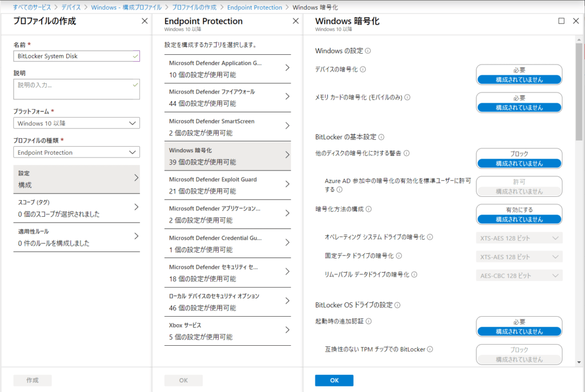This screenshot has width=585, height=392.
Task: Go to プロファイルの作成 breadcrumb
Action: click(x=194, y=7)
